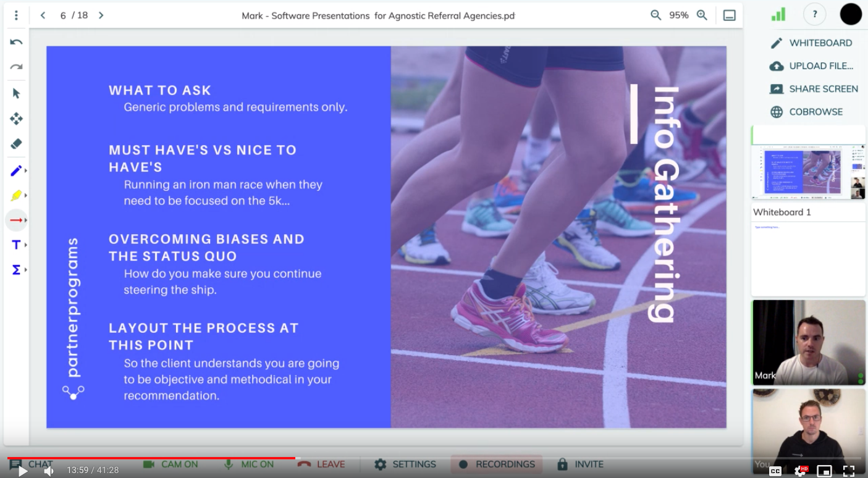Enter fullscreen video mode
868x478 pixels.
coord(849,471)
